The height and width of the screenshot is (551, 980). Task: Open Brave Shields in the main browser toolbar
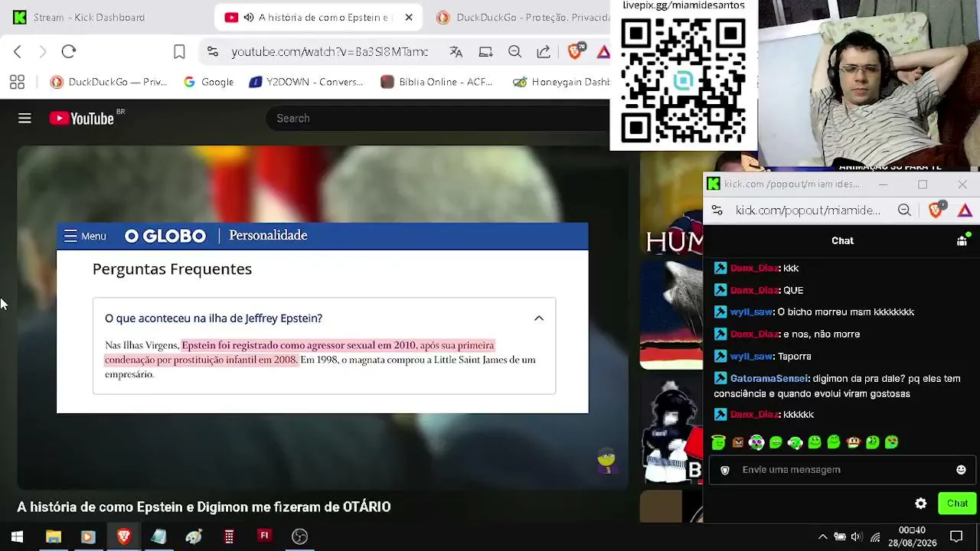[x=575, y=51]
